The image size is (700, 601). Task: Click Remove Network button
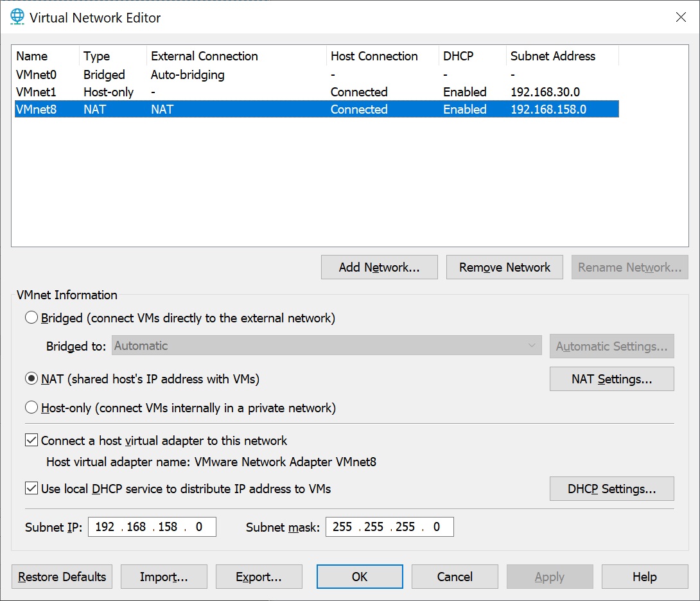505,267
